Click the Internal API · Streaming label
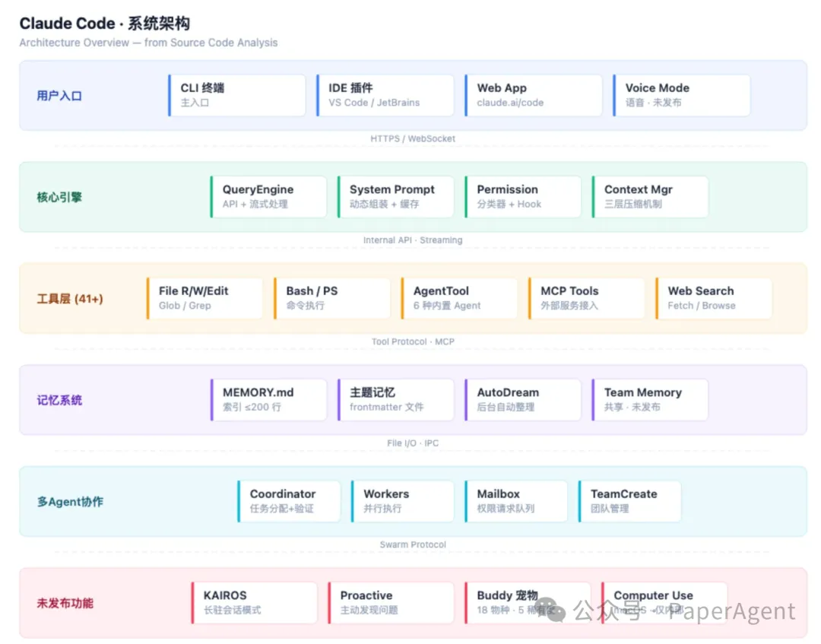Viewport: 821px width, 644px height. pyautogui.click(x=413, y=240)
